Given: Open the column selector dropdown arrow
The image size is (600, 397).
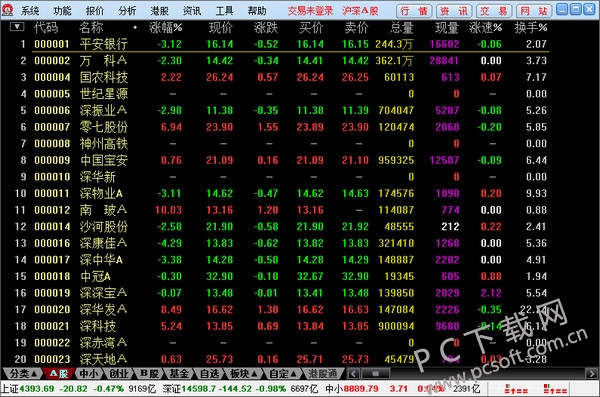Looking at the screenshot, I should click(x=17, y=27).
